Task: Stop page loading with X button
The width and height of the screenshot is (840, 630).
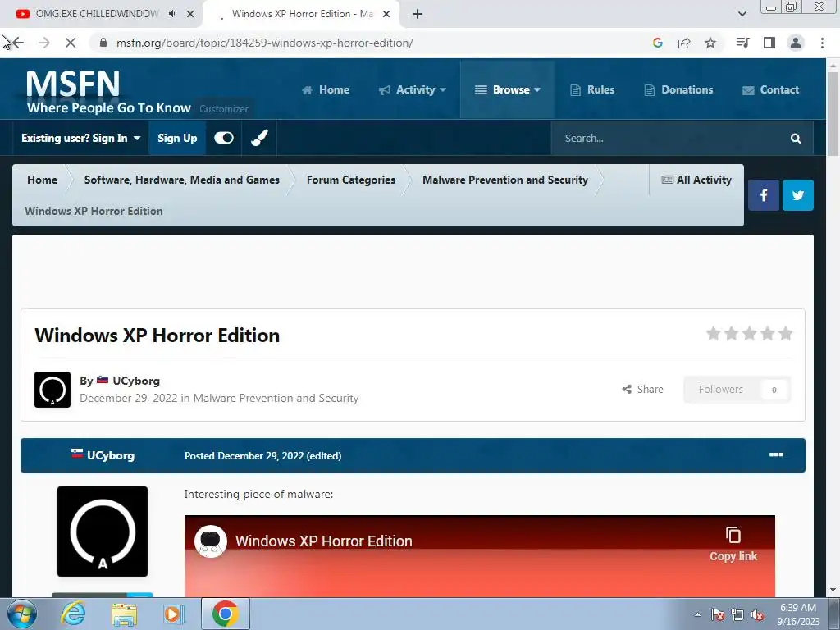Action: coord(71,43)
